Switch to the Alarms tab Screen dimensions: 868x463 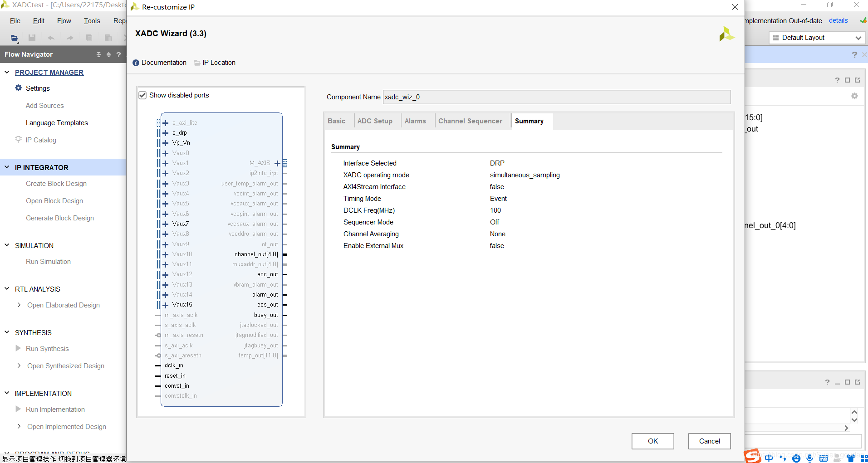click(415, 121)
